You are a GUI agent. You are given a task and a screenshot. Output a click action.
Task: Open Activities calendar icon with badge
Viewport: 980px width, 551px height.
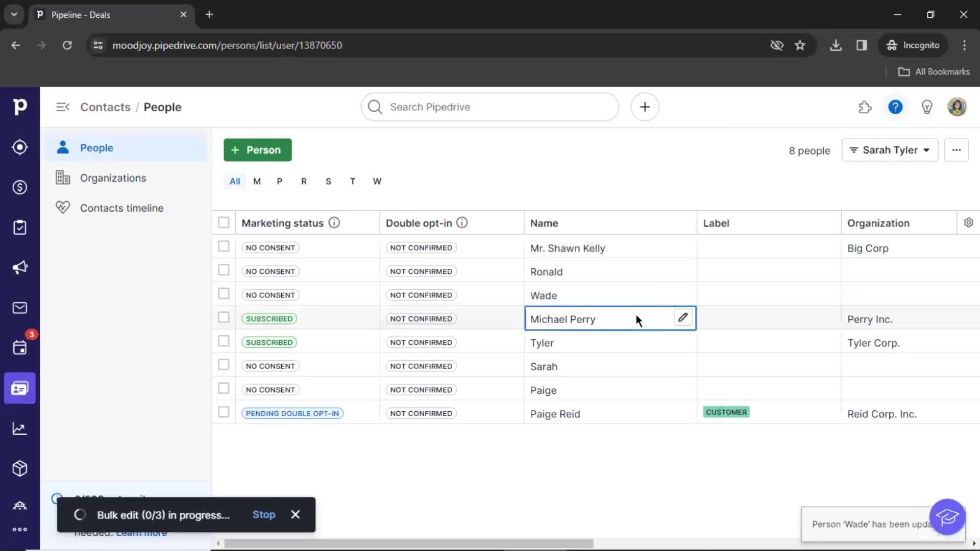pos(19,347)
